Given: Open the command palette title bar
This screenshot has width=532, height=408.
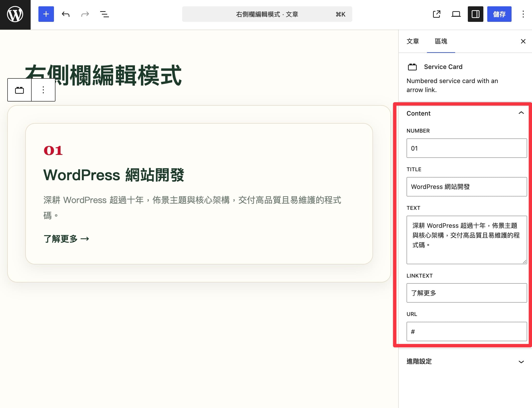Looking at the screenshot, I should [267, 14].
